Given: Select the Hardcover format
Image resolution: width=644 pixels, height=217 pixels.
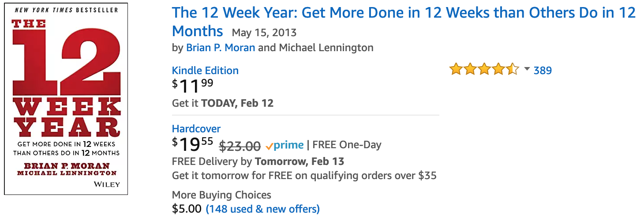Looking at the screenshot, I should click(x=196, y=129).
